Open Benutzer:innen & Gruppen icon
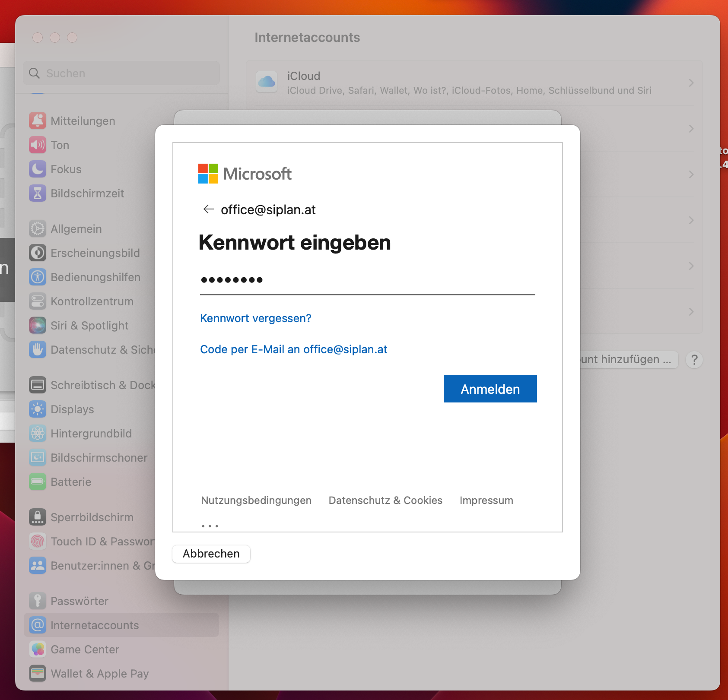728x700 pixels. click(38, 565)
